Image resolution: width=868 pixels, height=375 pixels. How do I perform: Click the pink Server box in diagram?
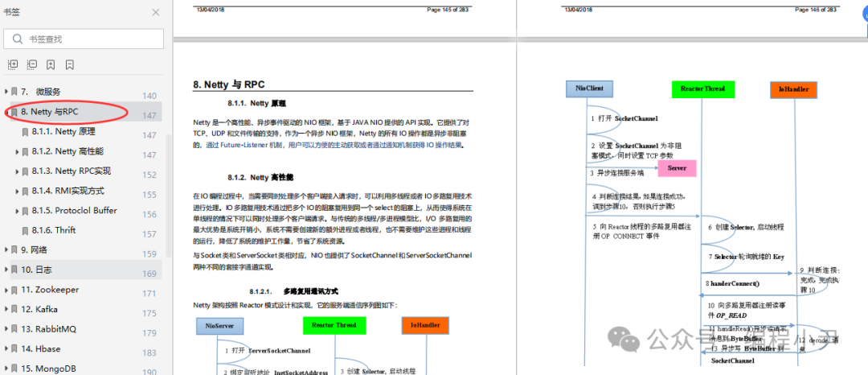677,168
